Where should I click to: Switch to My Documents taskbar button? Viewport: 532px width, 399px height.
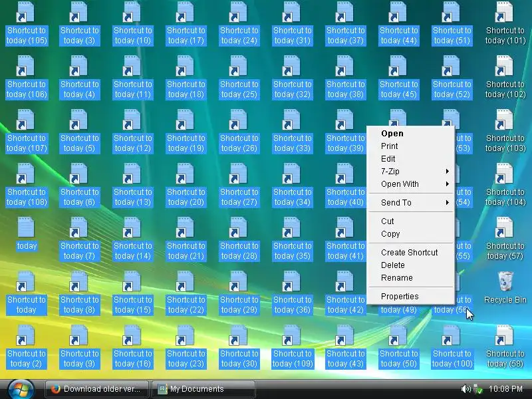pos(203,389)
